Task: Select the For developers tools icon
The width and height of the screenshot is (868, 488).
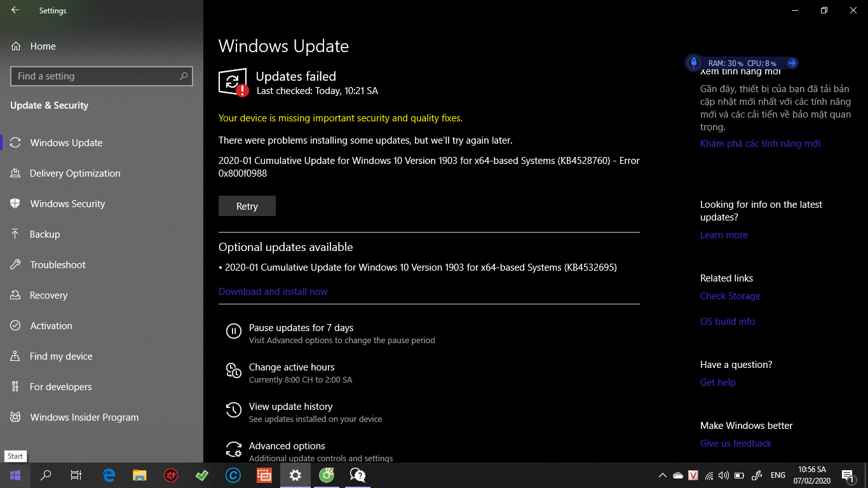Action: click(16, 387)
